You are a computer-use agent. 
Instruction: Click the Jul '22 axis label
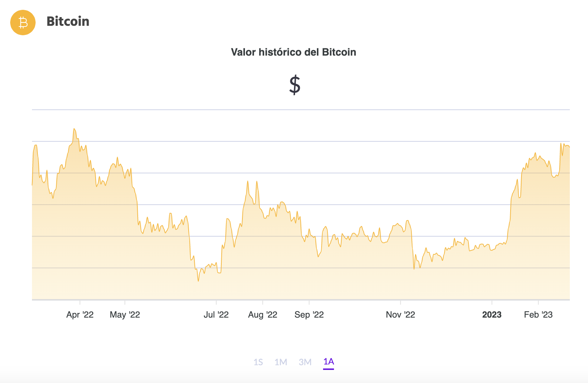pyautogui.click(x=217, y=315)
